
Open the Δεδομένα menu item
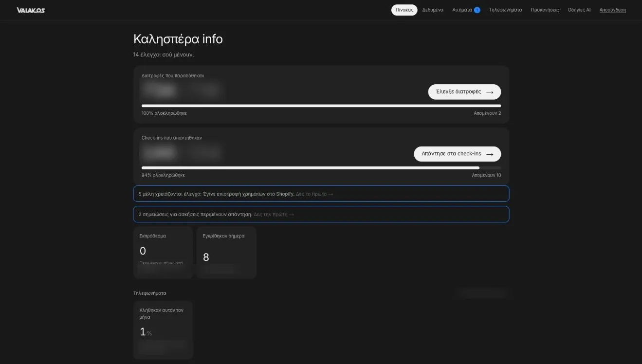pyautogui.click(x=433, y=10)
